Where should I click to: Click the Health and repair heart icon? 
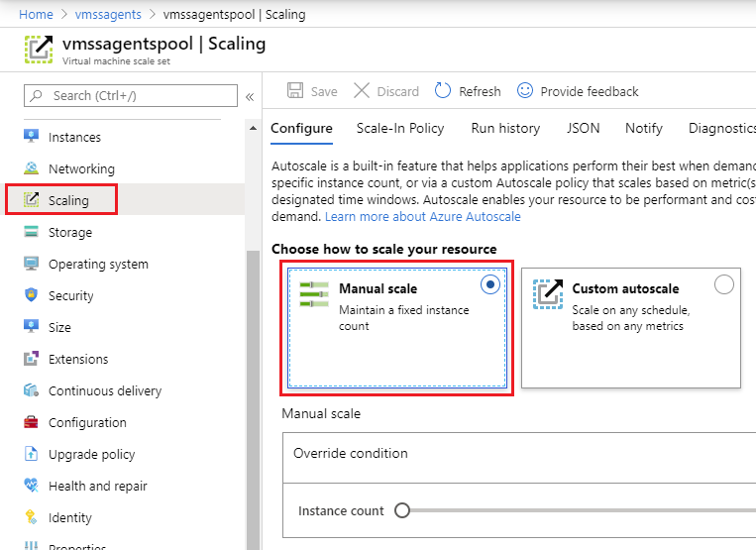32,485
